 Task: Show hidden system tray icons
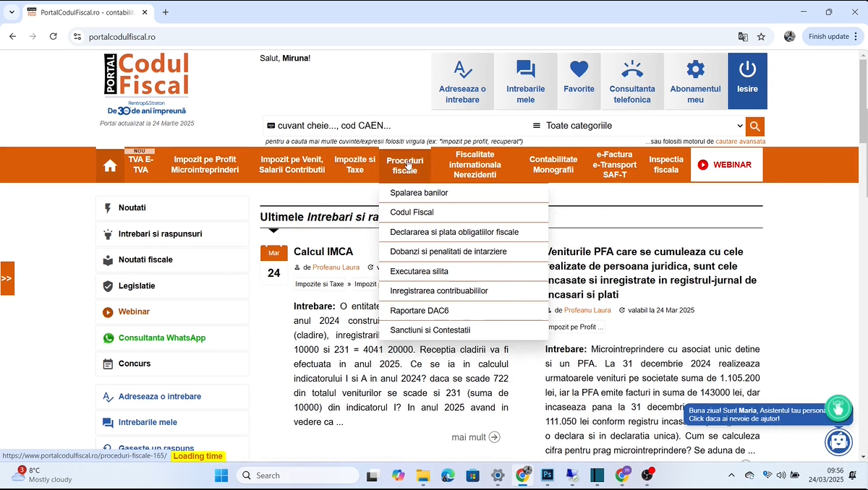[x=731, y=475]
